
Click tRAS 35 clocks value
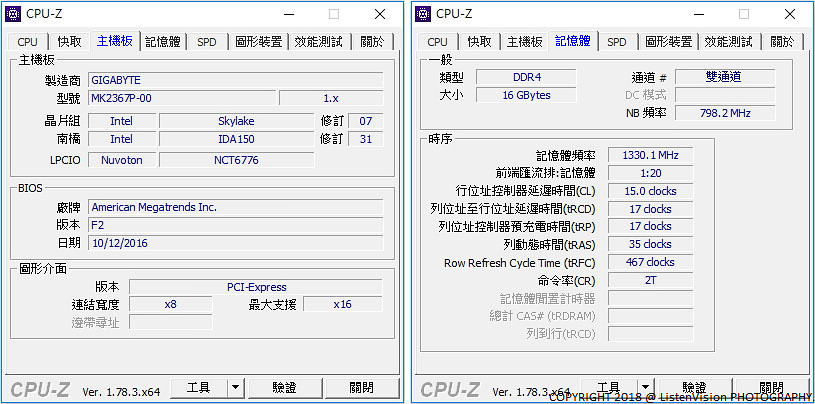click(650, 244)
